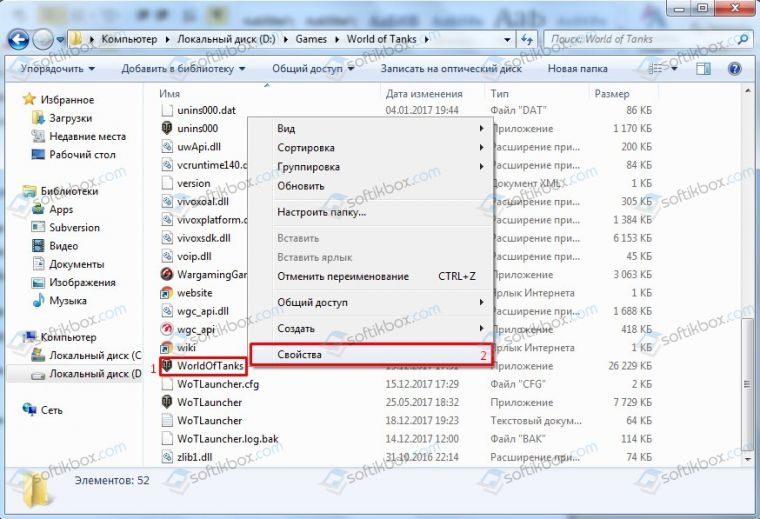Image resolution: width=760 pixels, height=519 pixels.
Task: Click magnifier icon in search box
Action: 742,39
